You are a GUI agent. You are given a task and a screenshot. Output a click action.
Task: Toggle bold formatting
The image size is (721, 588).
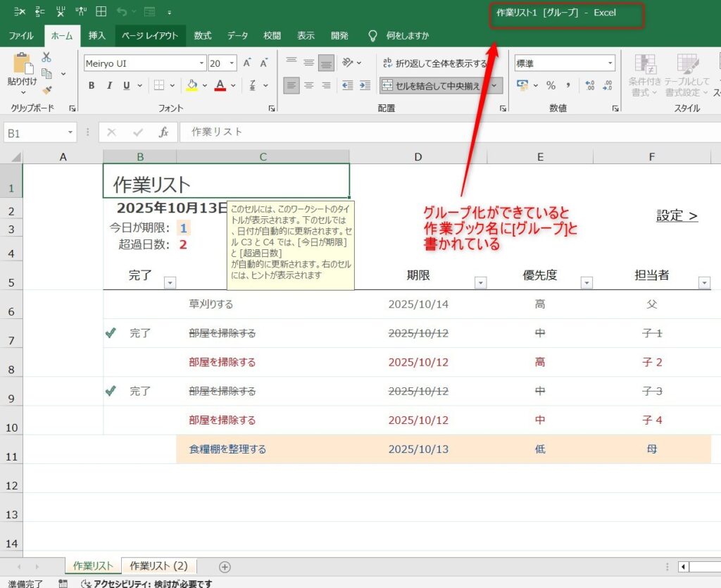click(92, 85)
